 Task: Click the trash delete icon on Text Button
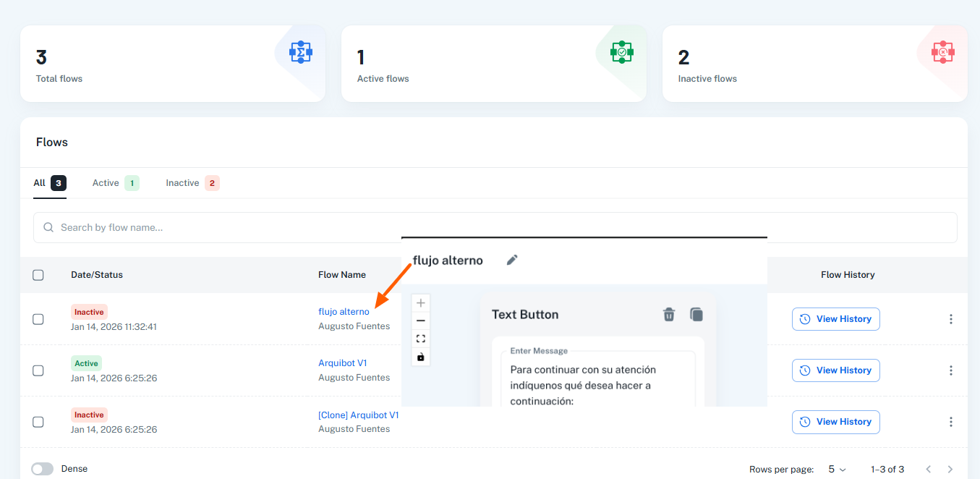pos(669,314)
